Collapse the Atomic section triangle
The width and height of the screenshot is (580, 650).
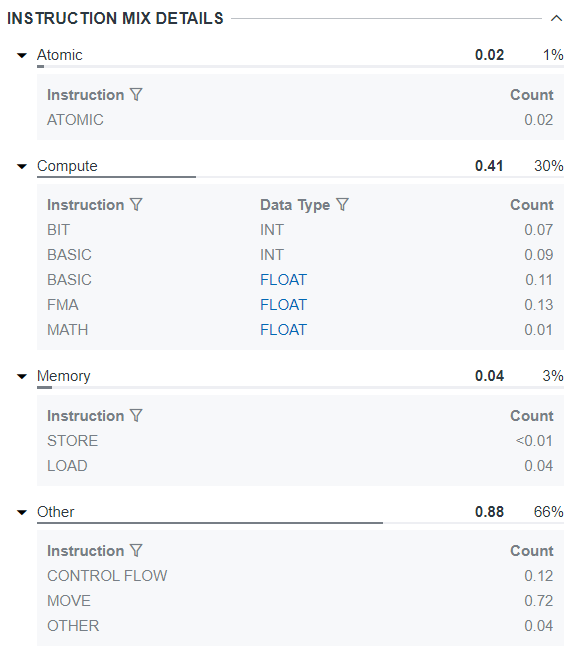click(22, 55)
